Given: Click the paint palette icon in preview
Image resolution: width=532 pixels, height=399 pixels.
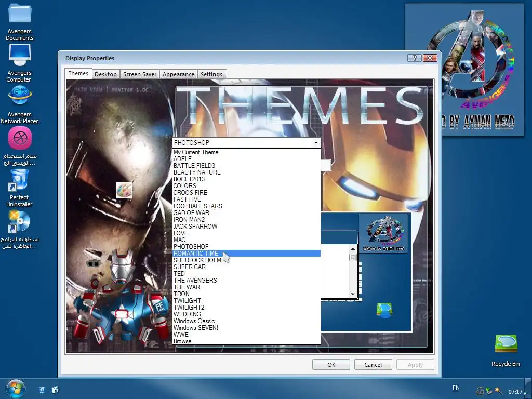Looking at the screenshot, I should point(124,190).
